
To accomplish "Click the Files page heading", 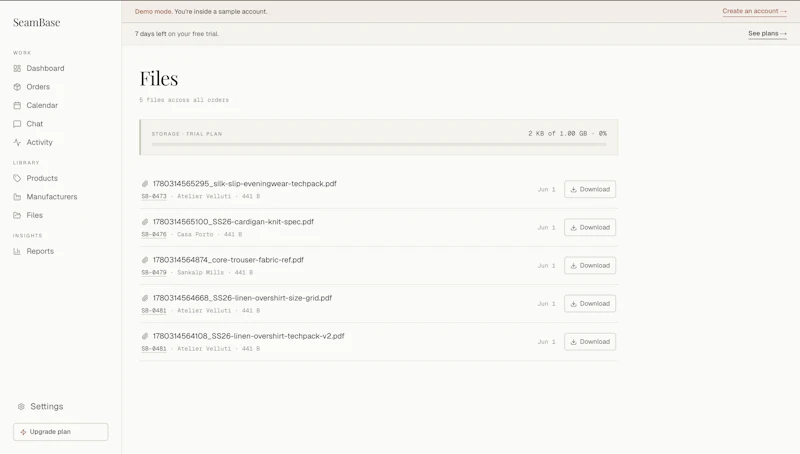I will click(x=159, y=79).
